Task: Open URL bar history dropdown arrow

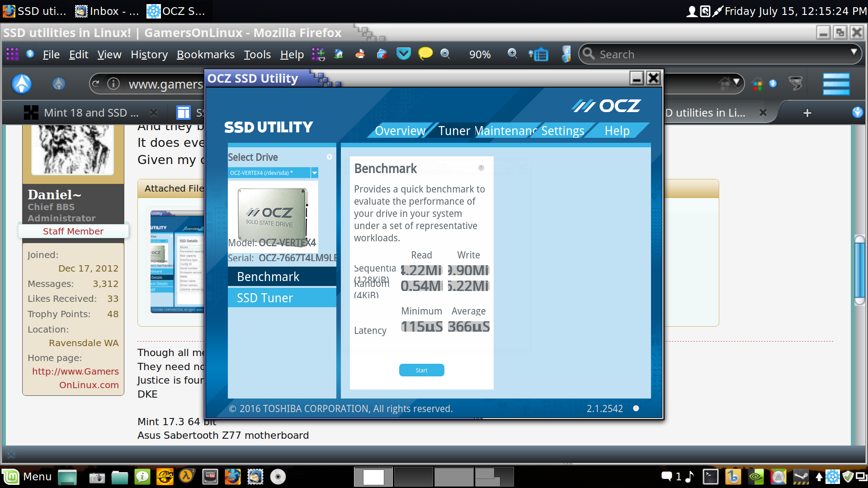Action: click(x=737, y=83)
